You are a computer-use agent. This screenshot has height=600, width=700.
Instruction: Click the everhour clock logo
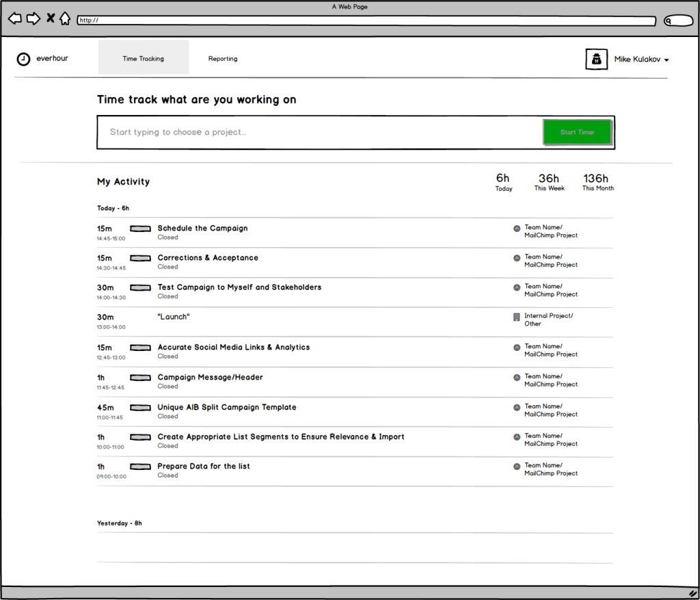(23, 59)
